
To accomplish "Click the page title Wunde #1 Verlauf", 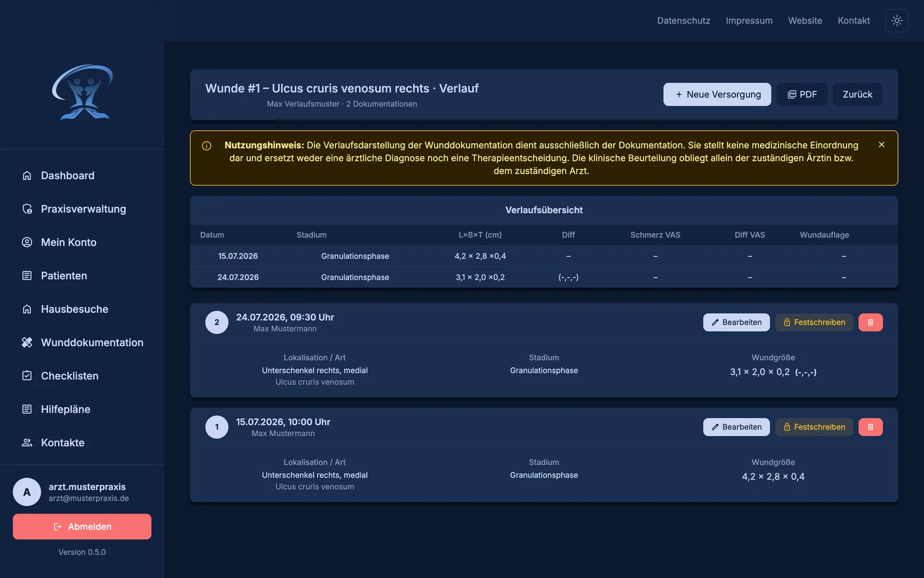I will tap(342, 88).
